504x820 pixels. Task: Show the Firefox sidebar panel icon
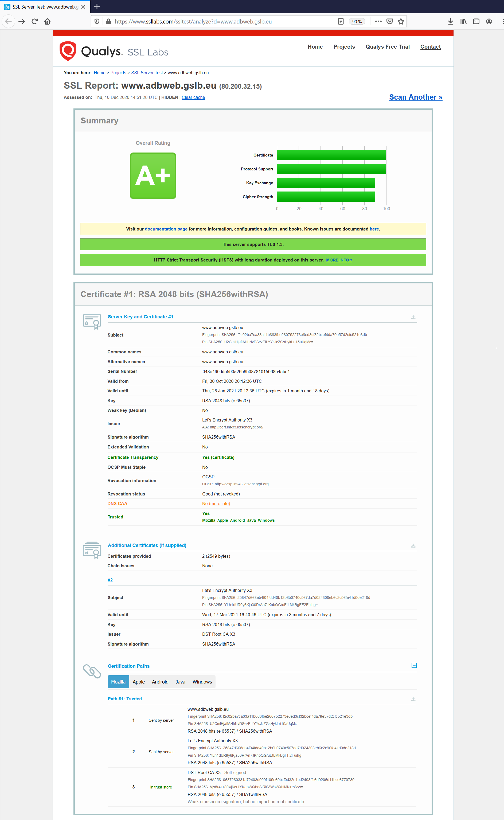(476, 22)
